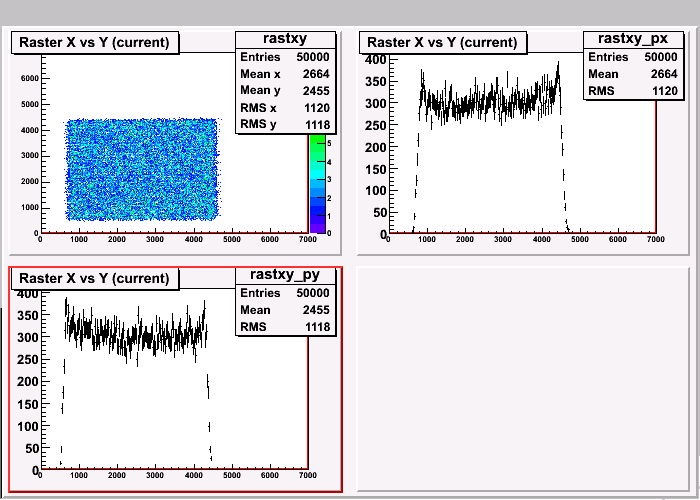Click the blue 2D raster scatter in the rastxy plot
Screen dimensions: 700x500
pyautogui.click(x=142, y=170)
